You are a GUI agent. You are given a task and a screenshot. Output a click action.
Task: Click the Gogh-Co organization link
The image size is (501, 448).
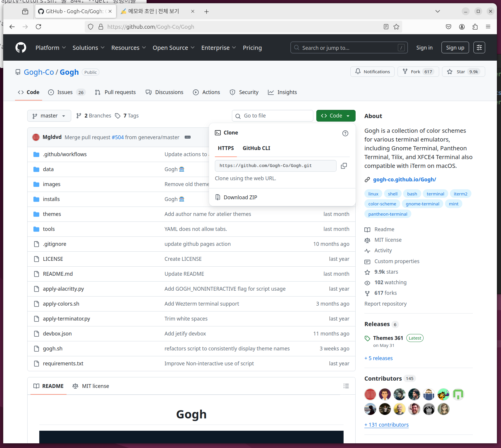click(39, 72)
